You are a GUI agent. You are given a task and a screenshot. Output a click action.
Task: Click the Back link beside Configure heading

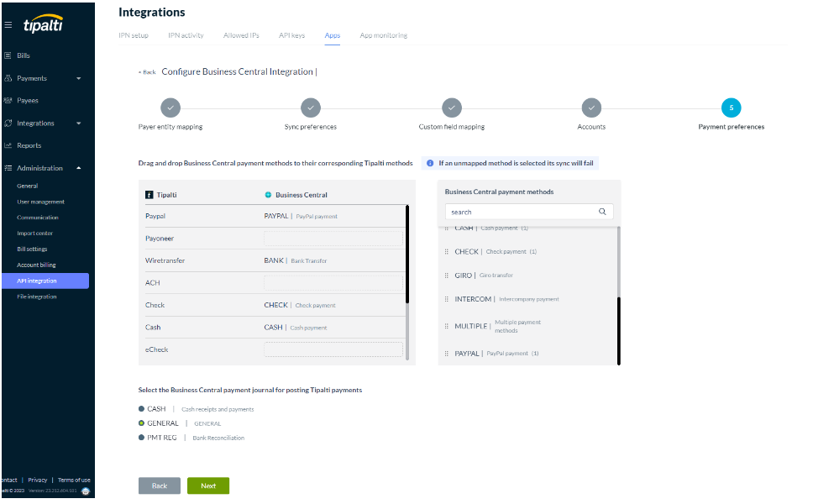click(147, 72)
